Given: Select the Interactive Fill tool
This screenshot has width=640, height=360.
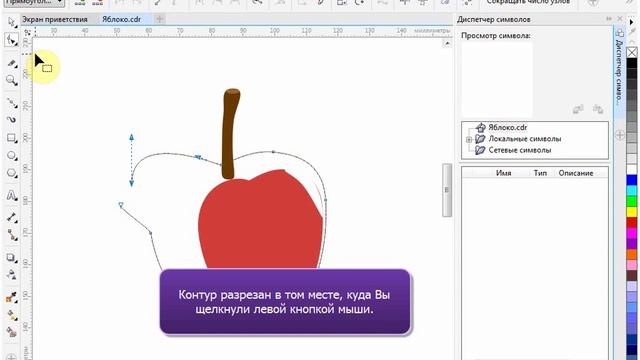Looking at the screenshot, I should (x=11, y=315).
